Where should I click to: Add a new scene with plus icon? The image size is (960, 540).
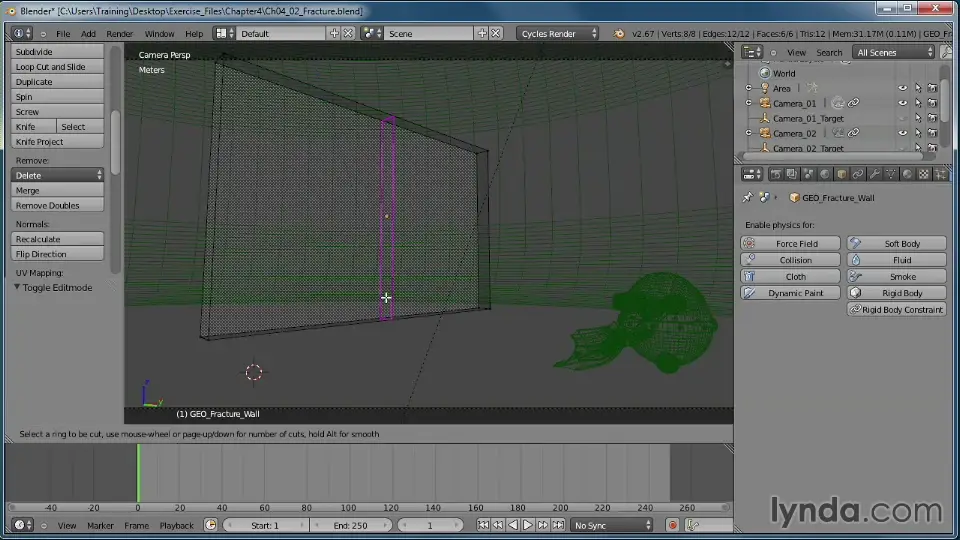tap(482, 34)
